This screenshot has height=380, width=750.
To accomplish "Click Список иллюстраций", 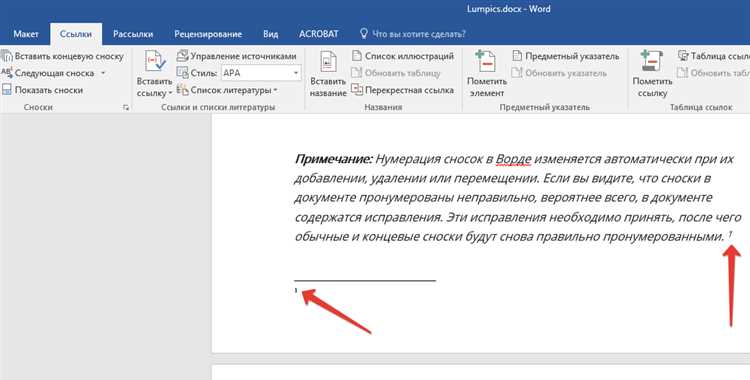I will tap(409, 56).
